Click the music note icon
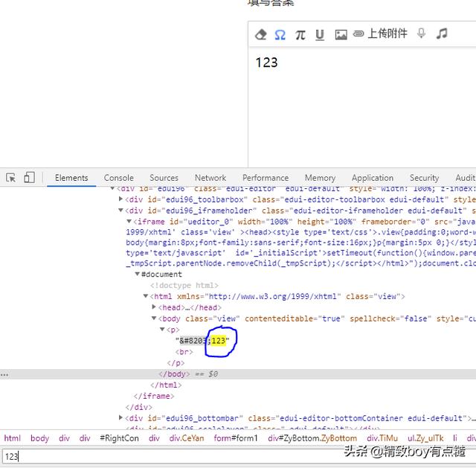Image resolution: width=476 pixels, height=468 pixels. 442,33
